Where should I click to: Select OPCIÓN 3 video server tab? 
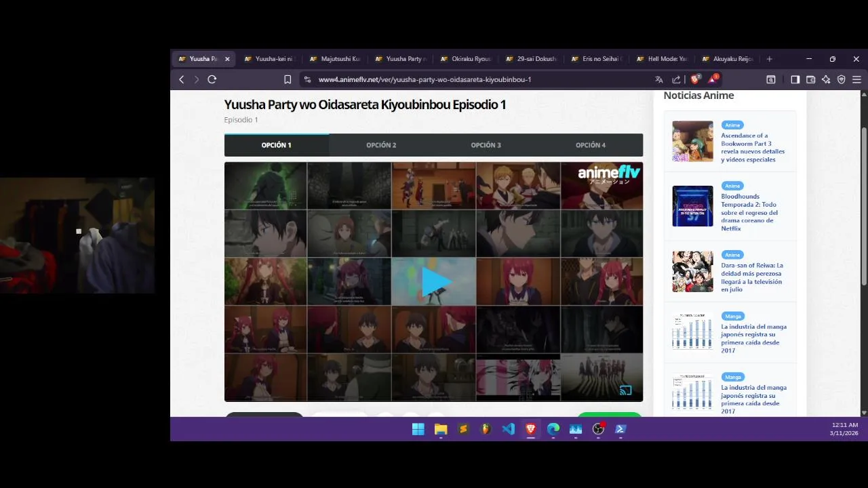pos(486,145)
